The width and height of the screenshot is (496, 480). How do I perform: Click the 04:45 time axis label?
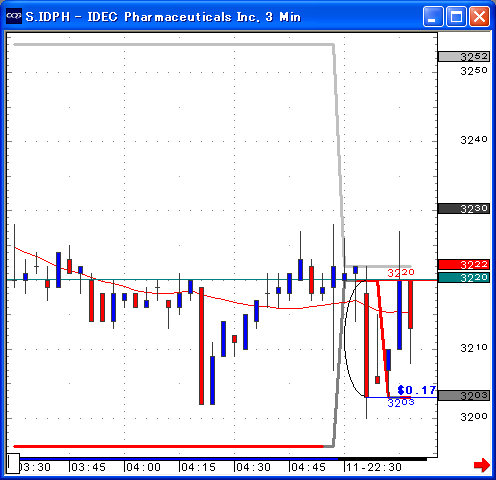[308, 467]
